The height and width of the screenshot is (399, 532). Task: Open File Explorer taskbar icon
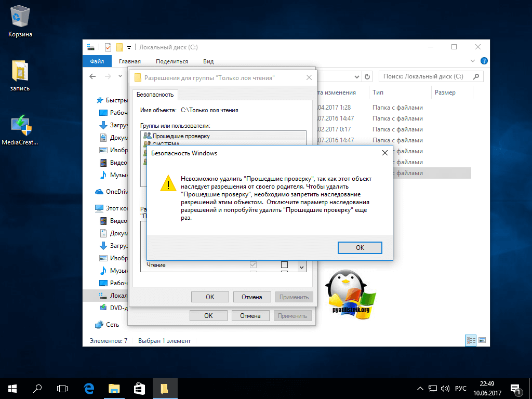[x=114, y=389]
